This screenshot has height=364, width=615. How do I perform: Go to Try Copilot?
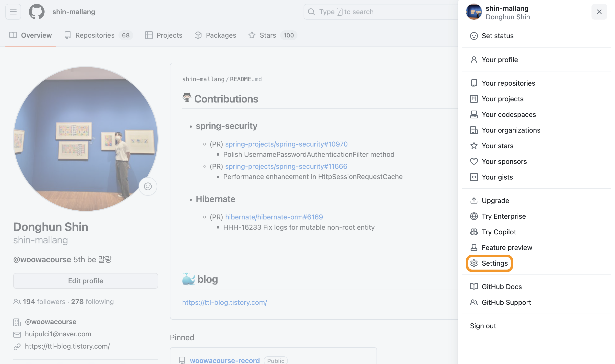pos(499,232)
